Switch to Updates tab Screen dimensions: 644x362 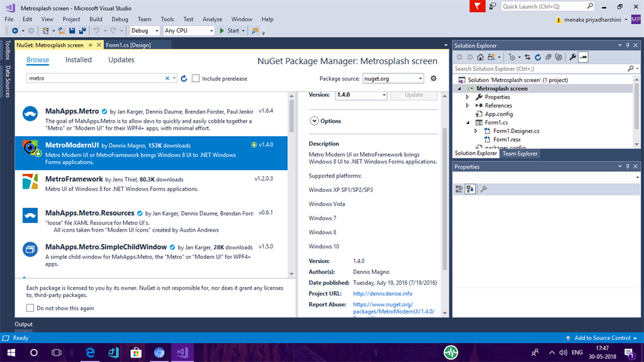[121, 60]
